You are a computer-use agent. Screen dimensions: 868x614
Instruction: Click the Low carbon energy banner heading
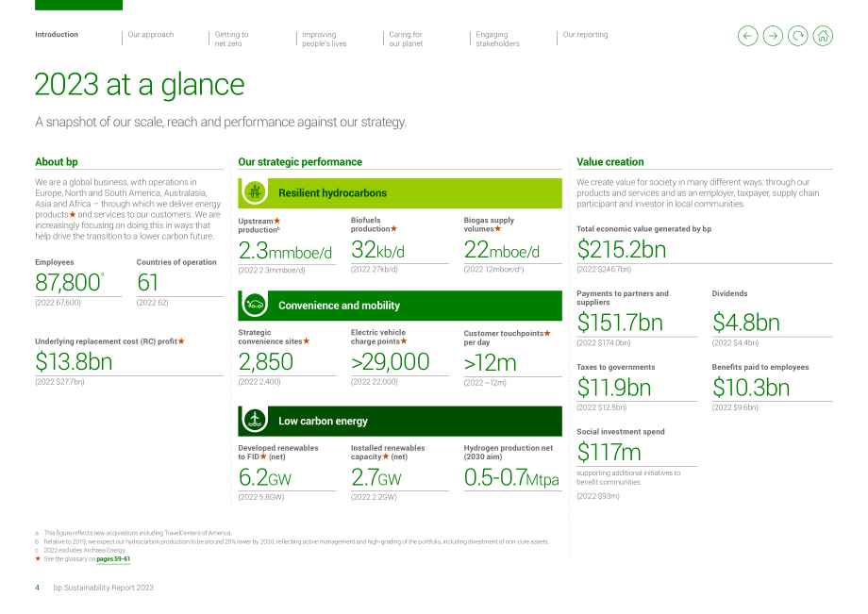(x=323, y=421)
